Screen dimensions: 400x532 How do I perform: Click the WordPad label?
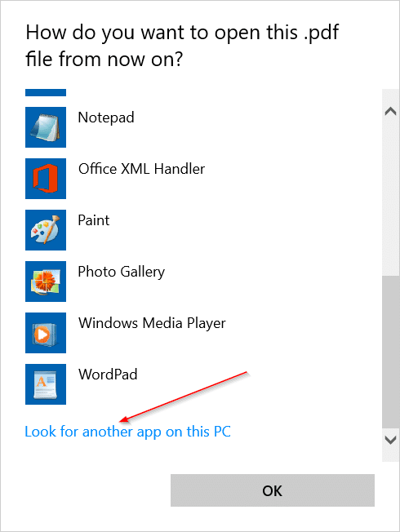(108, 375)
